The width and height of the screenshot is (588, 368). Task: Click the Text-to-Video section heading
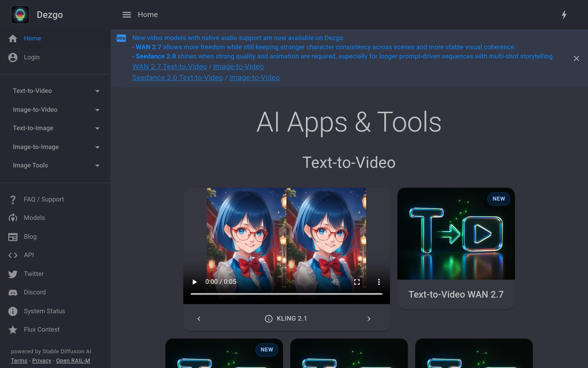(x=349, y=162)
